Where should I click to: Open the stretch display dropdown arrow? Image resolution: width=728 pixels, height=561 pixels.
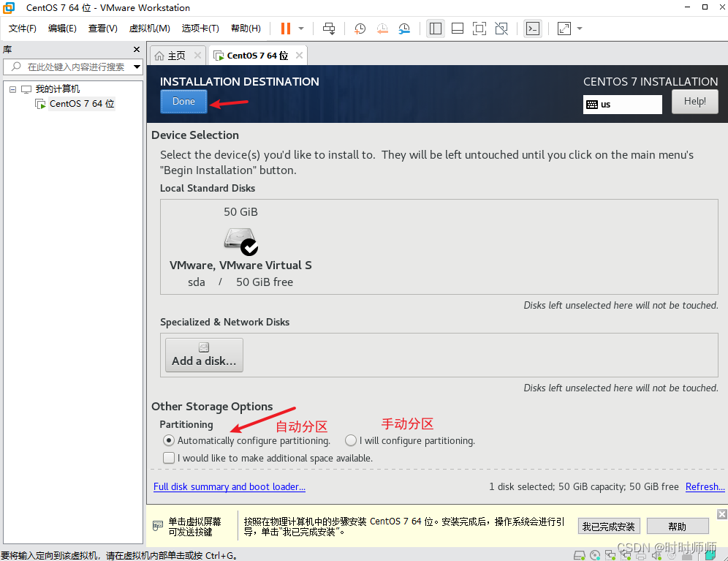pos(580,29)
